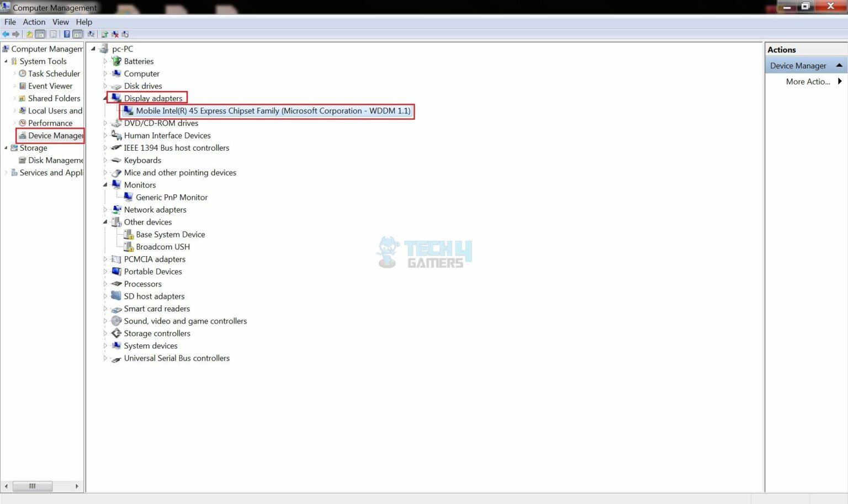Collapse the Monitors category
Viewport: 848px width, 504px height.
tap(105, 185)
